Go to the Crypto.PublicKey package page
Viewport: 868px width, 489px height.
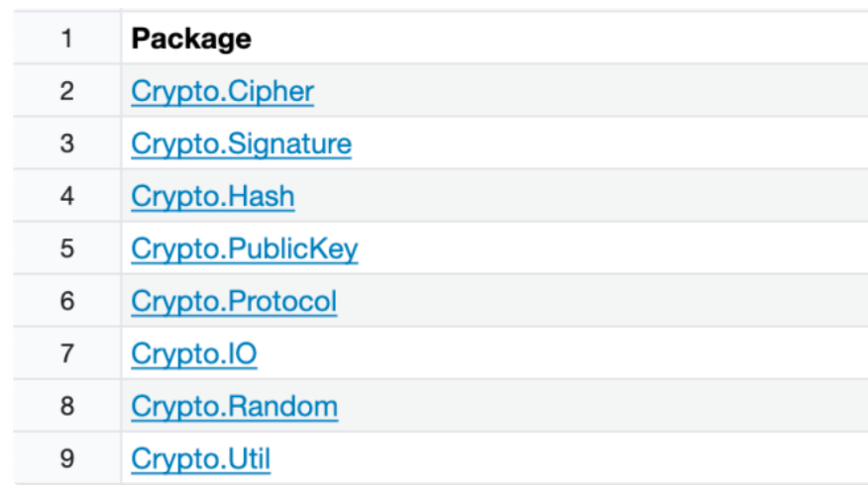coord(245,248)
